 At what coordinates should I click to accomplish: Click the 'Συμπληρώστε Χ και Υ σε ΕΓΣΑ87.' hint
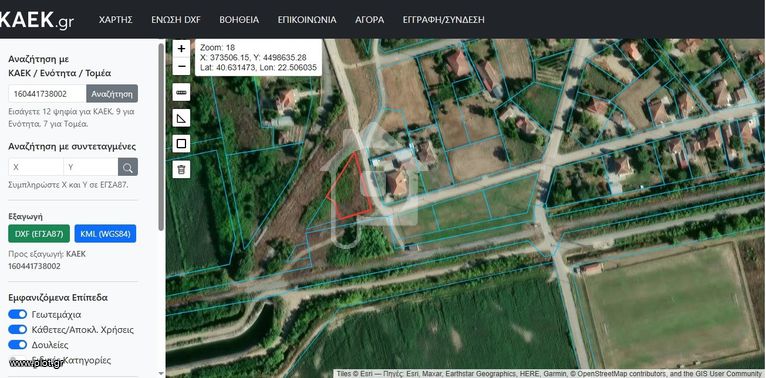[68, 185]
